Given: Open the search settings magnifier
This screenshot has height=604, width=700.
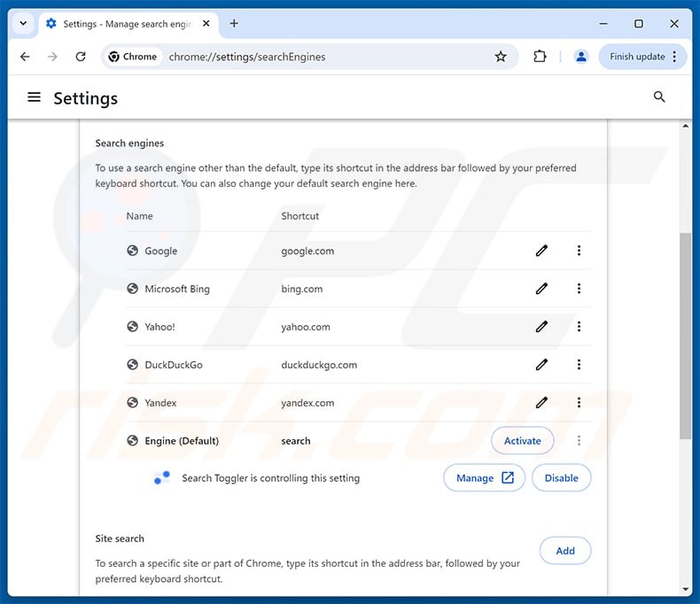Looking at the screenshot, I should point(659,97).
